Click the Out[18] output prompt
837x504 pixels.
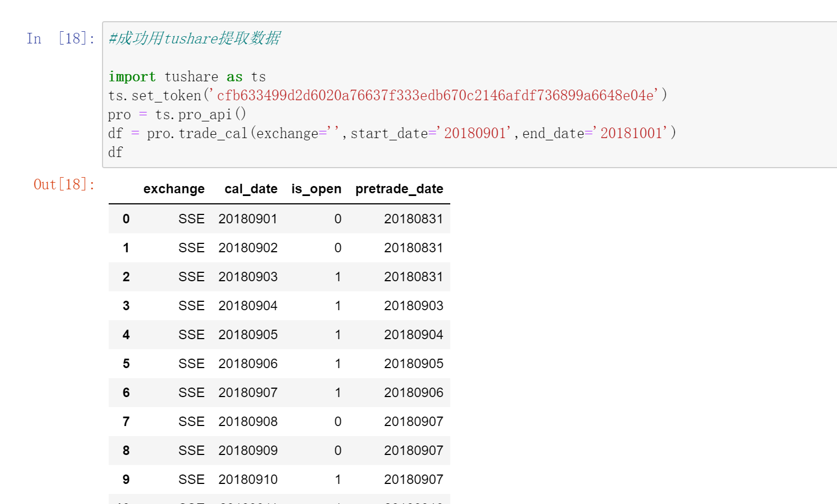(x=64, y=184)
